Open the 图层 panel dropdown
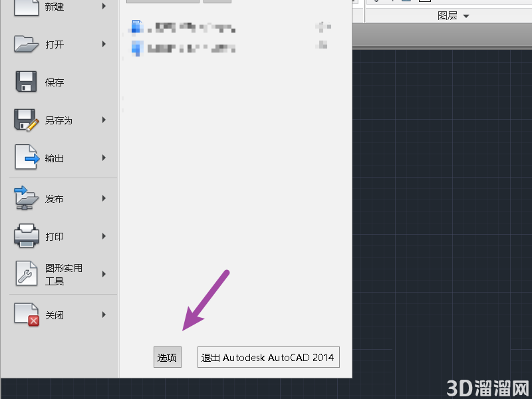The height and width of the screenshot is (399, 532). [466, 16]
